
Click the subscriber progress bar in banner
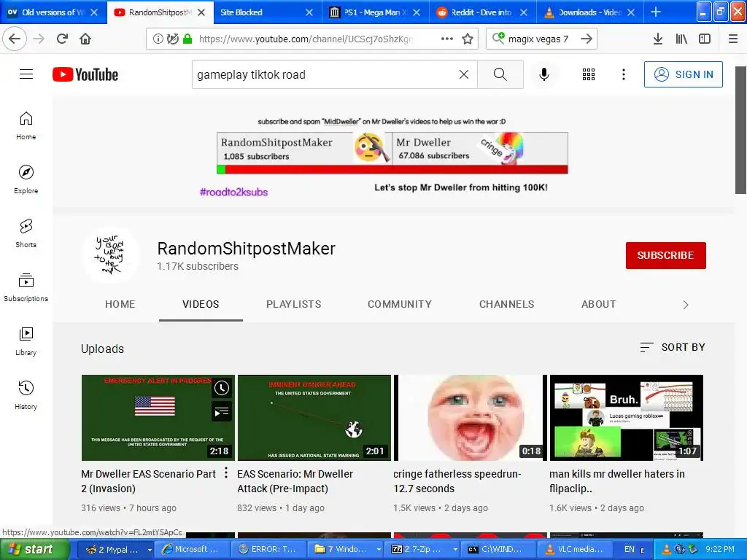point(392,169)
